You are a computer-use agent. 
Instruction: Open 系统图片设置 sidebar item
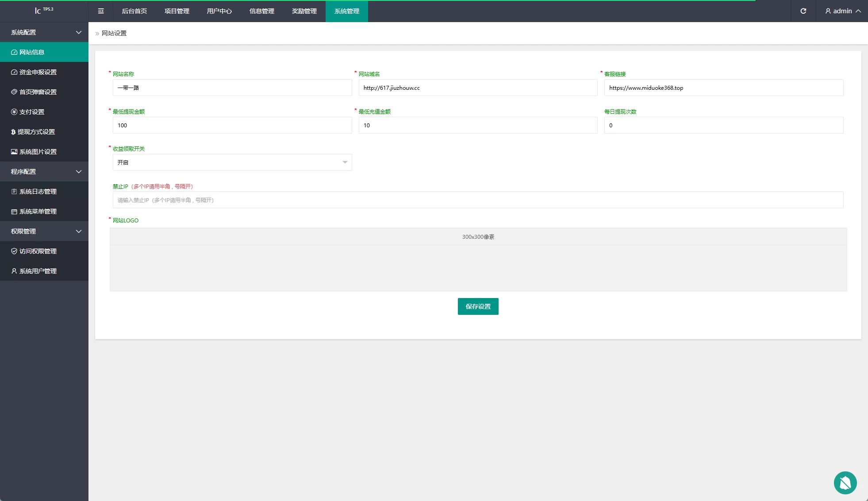(38, 152)
